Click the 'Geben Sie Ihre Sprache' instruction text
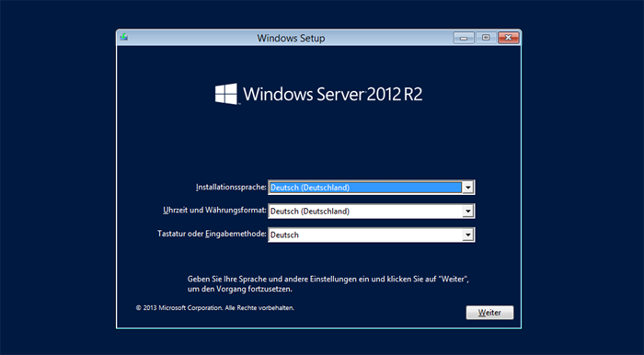644x355 pixels. 328,284
